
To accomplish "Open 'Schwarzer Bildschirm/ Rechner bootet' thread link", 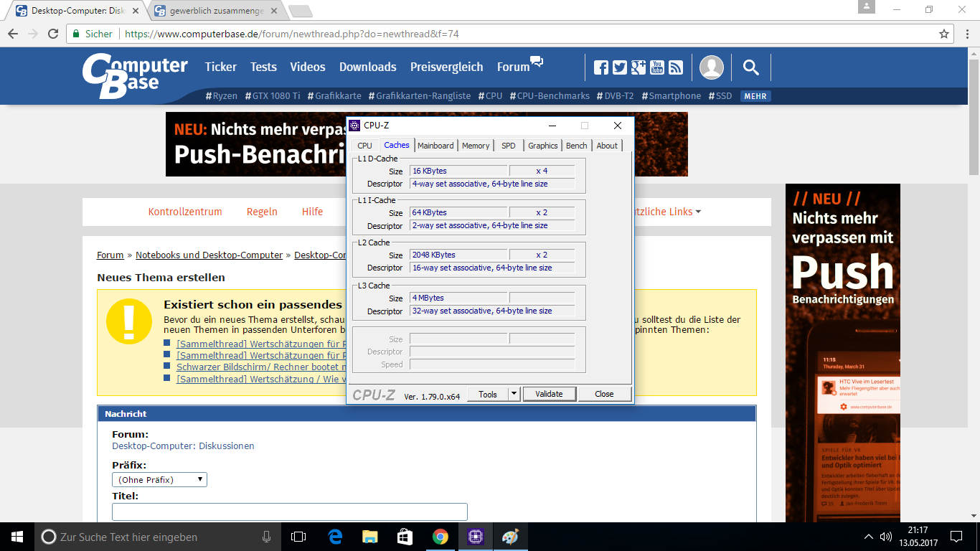I will coord(262,367).
